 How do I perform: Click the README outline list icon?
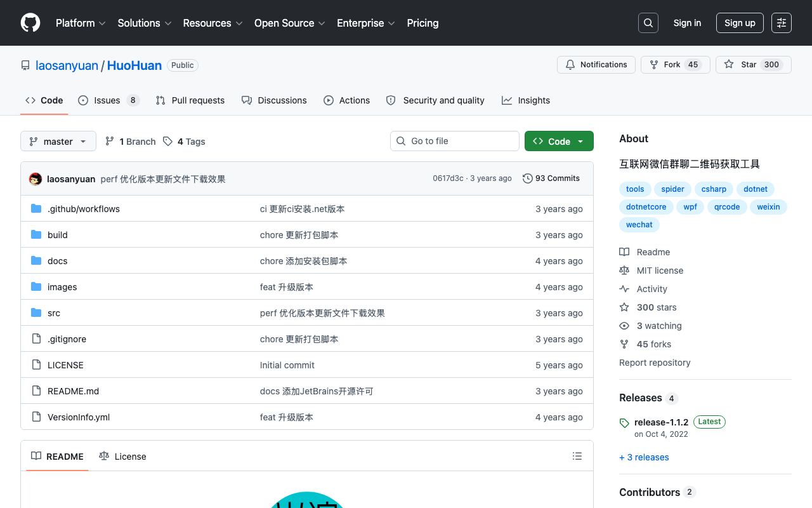pyautogui.click(x=577, y=456)
